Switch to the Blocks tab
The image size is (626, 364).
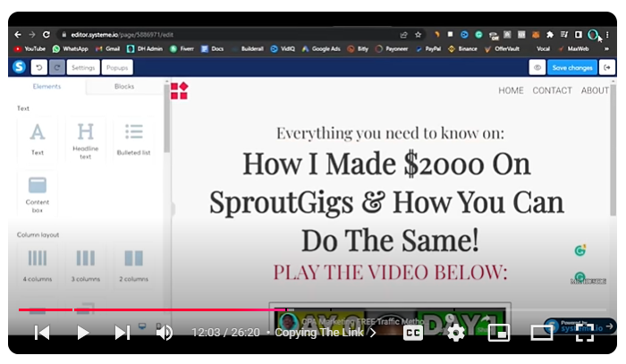[124, 86]
